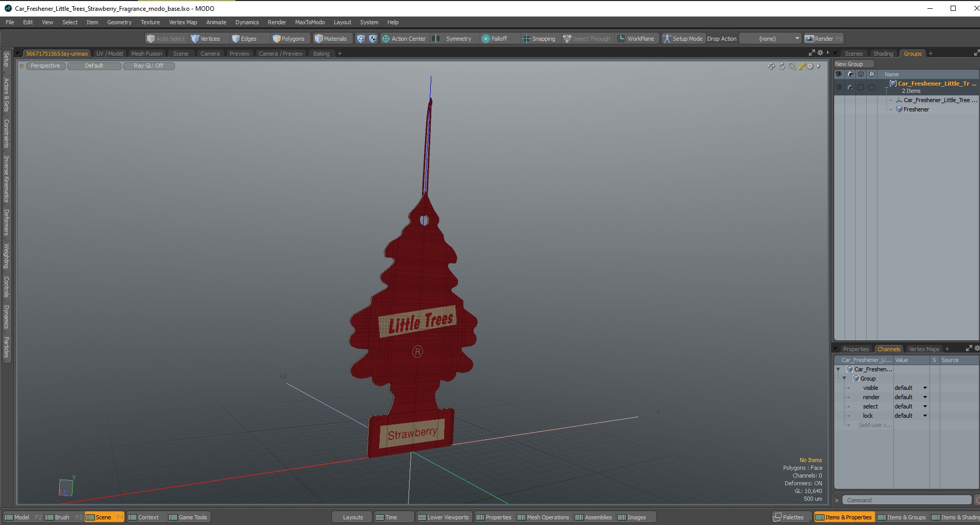This screenshot has width=980, height=525.
Task: Toggle Setup Mode
Action: 683,39
